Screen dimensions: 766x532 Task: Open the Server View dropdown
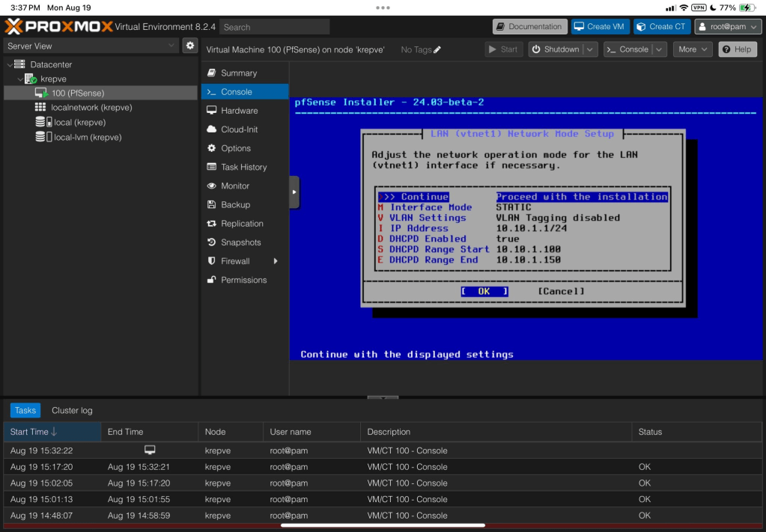pyautogui.click(x=91, y=46)
